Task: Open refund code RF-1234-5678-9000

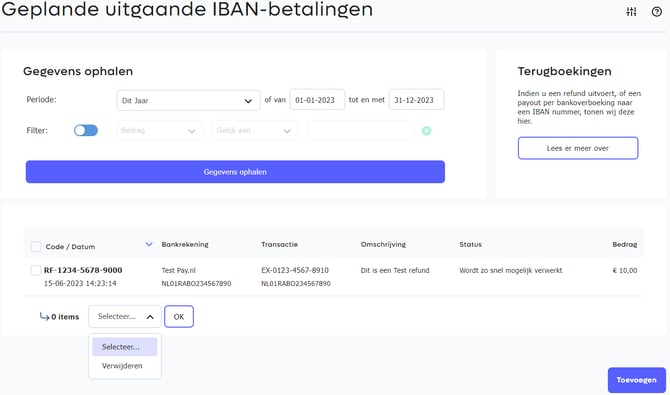Action: point(83,270)
